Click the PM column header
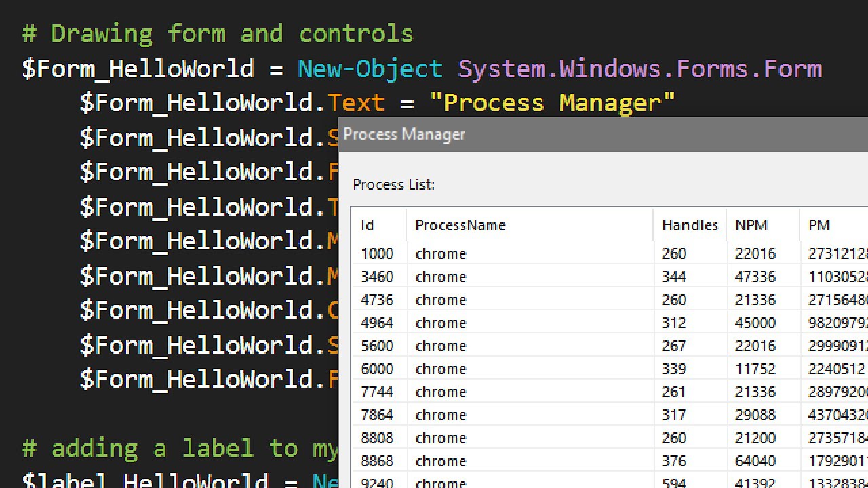Image resolution: width=868 pixels, height=488 pixels. pos(834,225)
